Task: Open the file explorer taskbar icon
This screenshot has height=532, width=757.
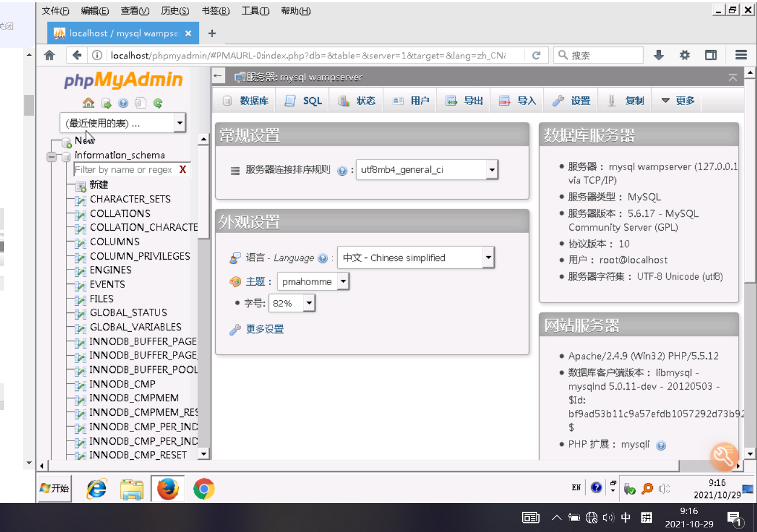Action: (132, 489)
